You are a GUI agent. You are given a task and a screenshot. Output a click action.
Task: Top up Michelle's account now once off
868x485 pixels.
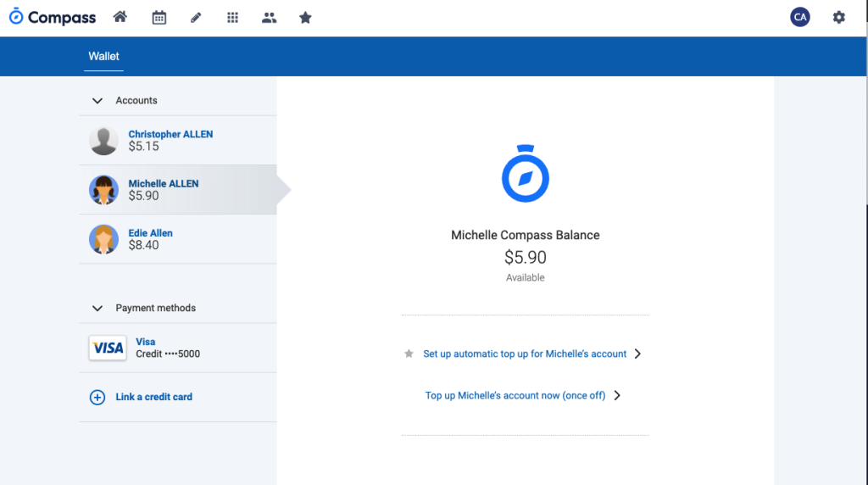click(x=515, y=395)
